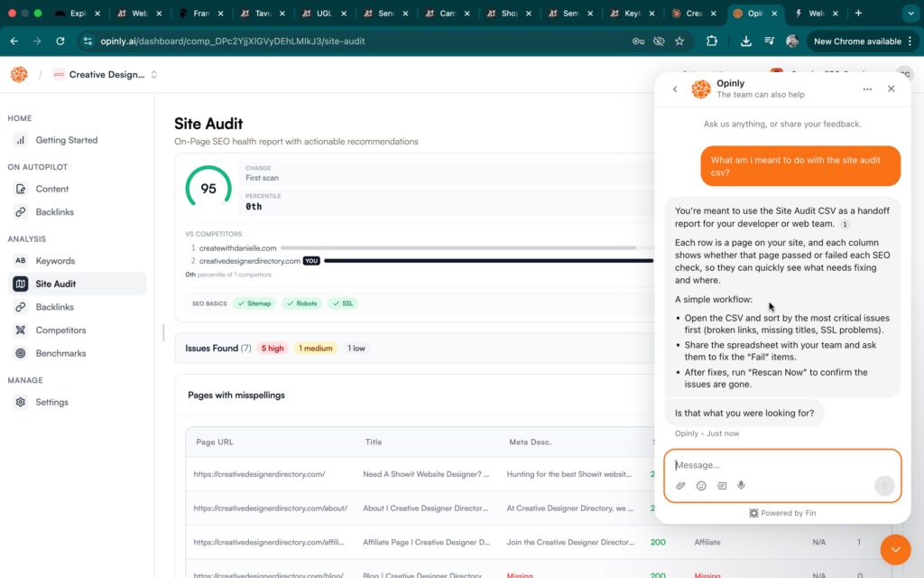Open Backlinks under Analysis
Screen dimensions: 924x578
[x=54, y=307]
